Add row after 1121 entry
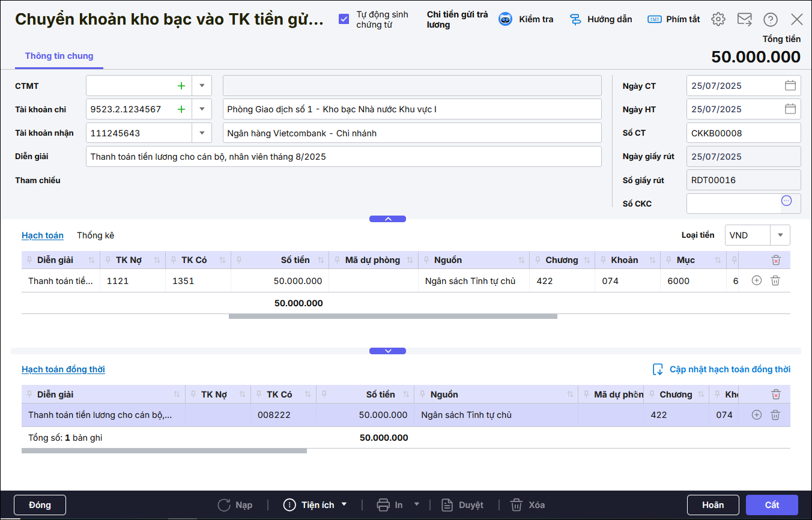The height and width of the screenshot is (520, 812). 757,280
